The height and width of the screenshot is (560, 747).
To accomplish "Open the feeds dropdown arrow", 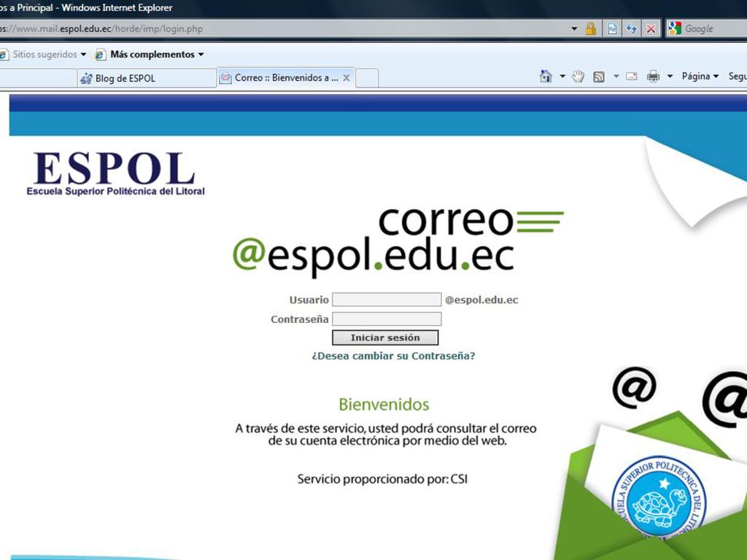I will point(616,76).
